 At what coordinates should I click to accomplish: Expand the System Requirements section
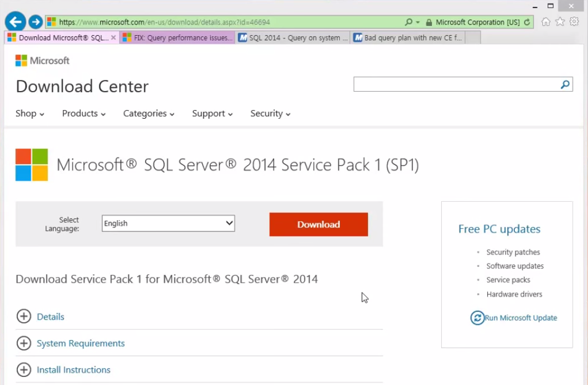point(81,344)
